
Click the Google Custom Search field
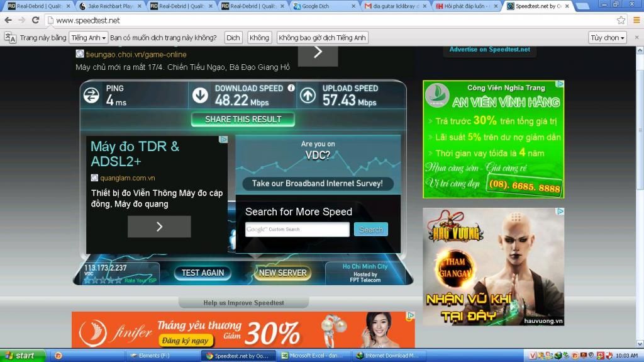[x=297, y=229]
